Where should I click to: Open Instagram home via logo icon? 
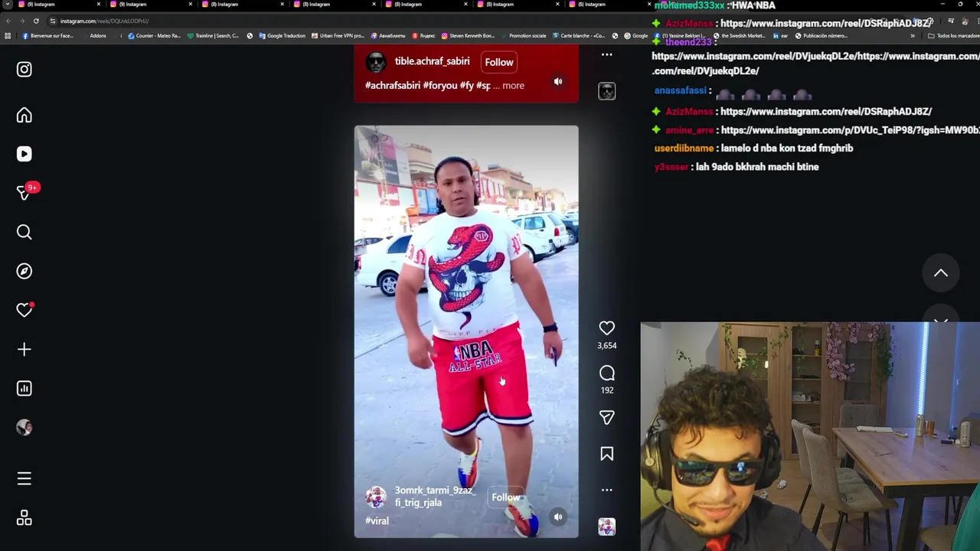24,70
